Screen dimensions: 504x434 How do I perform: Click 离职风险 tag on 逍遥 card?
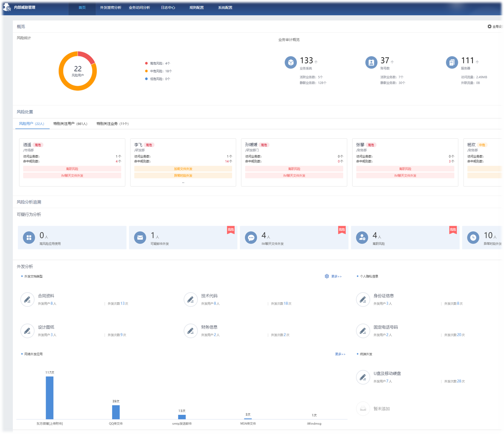click(x=72, y=169)
